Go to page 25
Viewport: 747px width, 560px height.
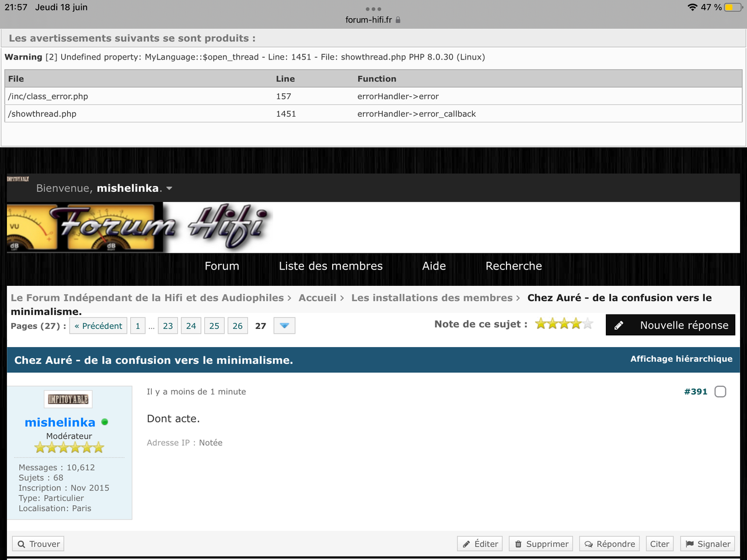[214, 325]
